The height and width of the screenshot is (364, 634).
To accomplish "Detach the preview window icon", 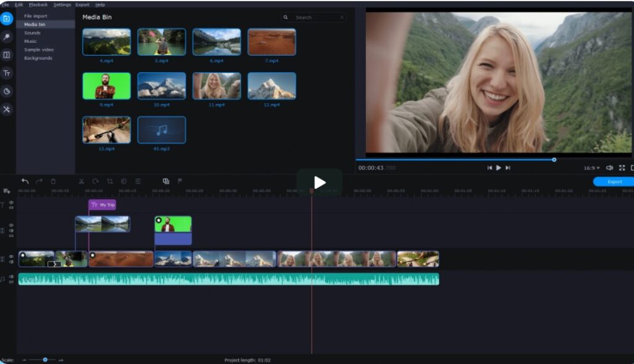I will [x=632, y=168].
